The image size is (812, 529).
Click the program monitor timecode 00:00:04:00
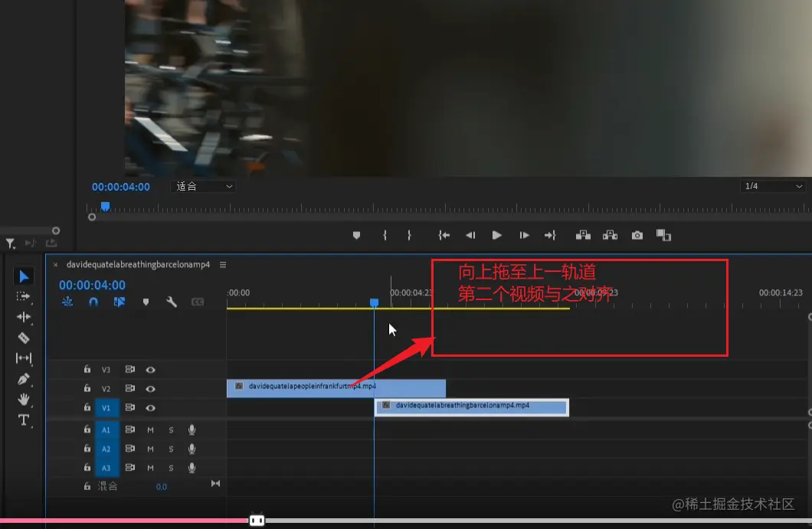(121, 187)
